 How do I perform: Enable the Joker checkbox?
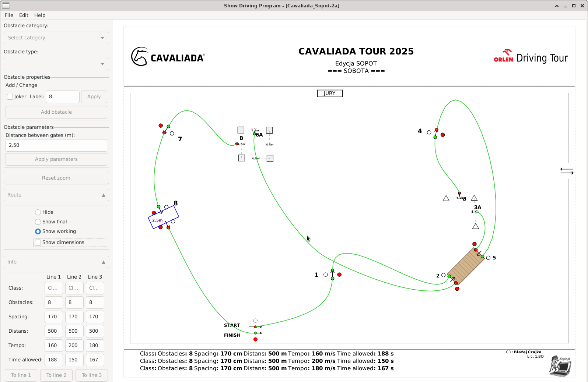pos(10,97)
